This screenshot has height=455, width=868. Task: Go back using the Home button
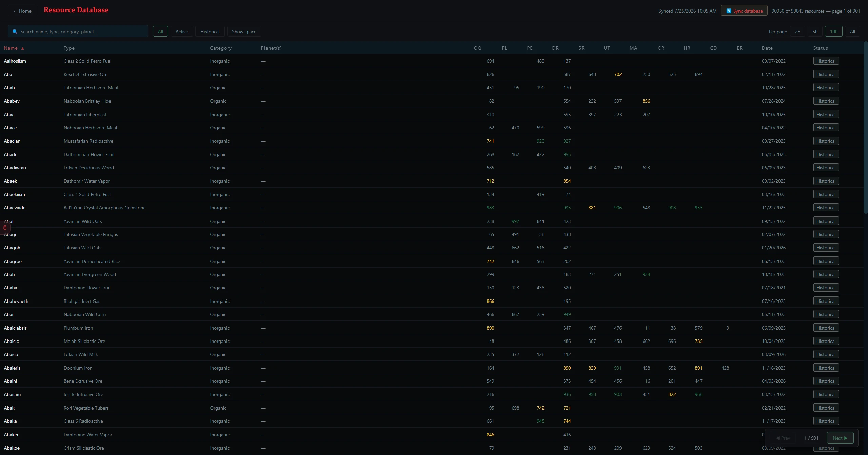pos(22,11)
